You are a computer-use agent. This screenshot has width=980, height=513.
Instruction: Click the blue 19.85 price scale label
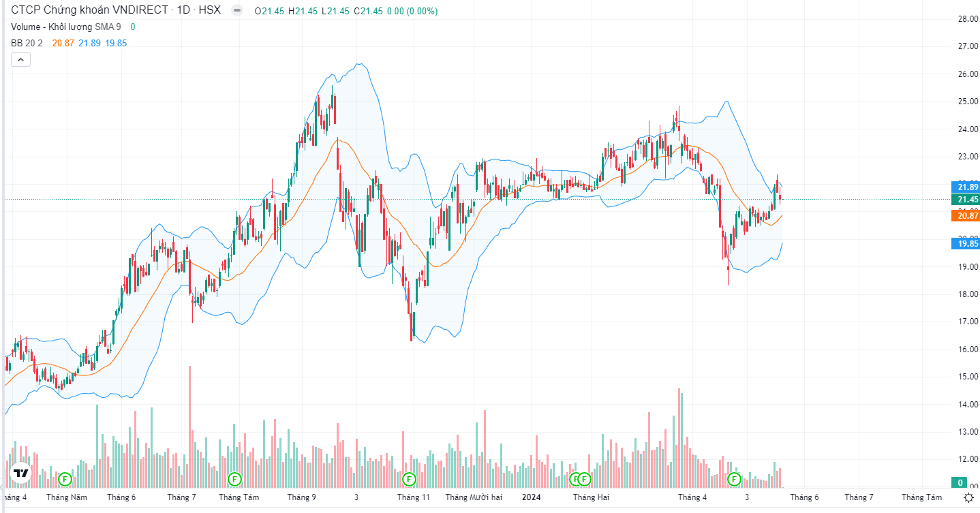[x=964, y=243]
